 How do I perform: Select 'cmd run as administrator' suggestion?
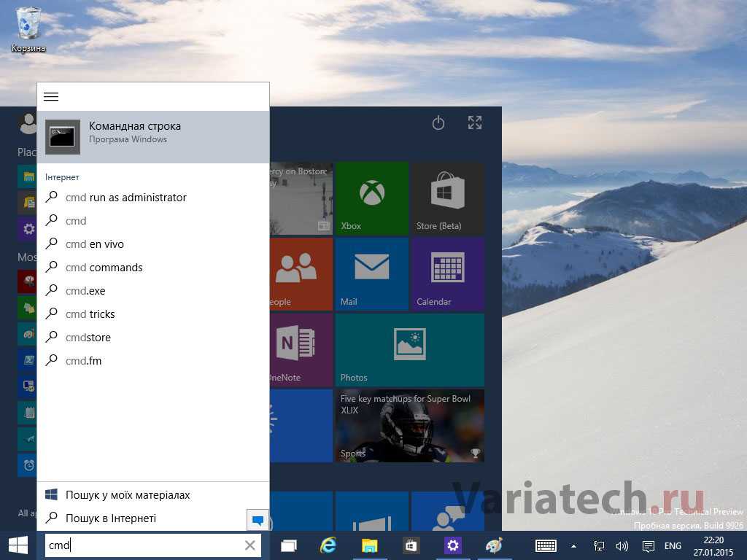pyautogui.click(x=125, y=198)
